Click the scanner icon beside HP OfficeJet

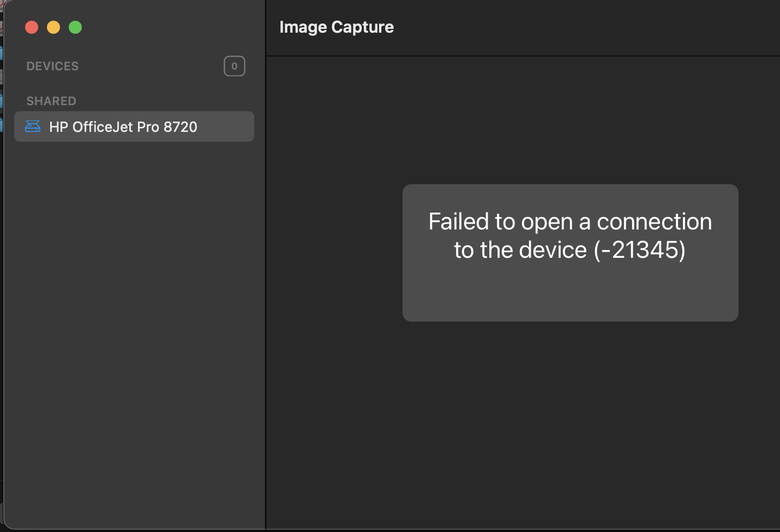[33, 126]
